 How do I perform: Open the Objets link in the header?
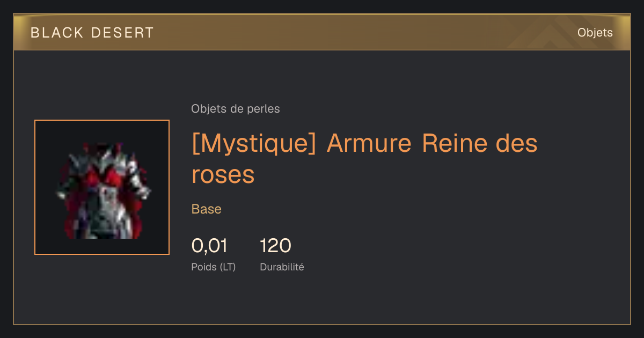coord(595,33)
